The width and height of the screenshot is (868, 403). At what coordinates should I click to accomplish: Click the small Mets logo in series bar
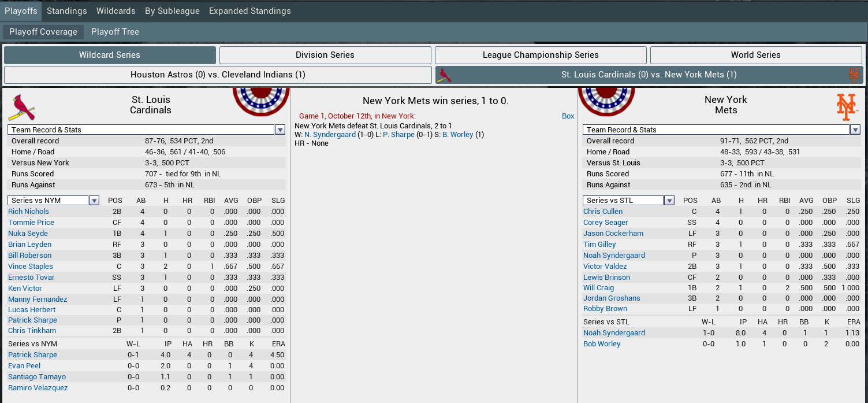tap(854, 75)
